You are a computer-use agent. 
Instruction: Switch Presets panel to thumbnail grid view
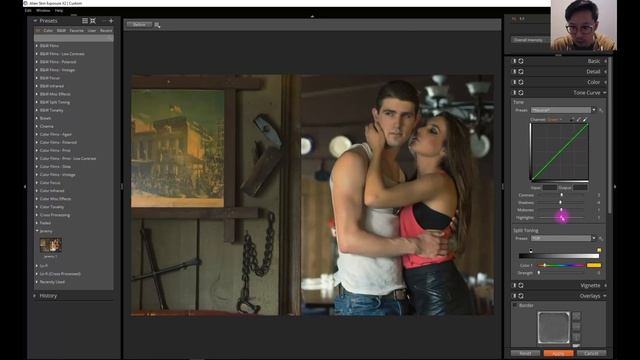tap(93, 21)
